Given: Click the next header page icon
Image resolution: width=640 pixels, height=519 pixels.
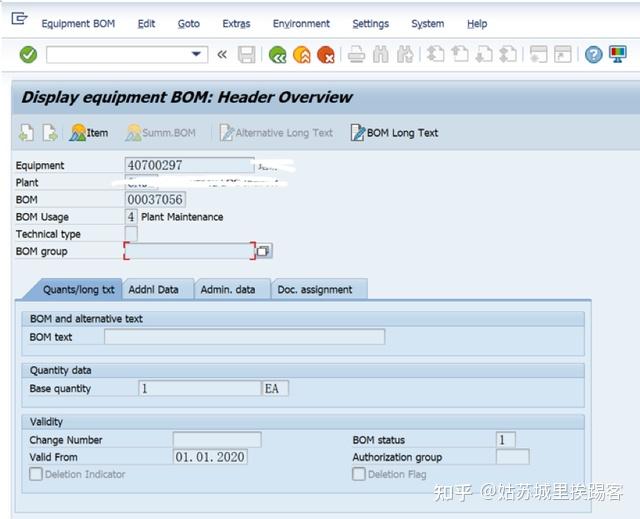Looking at the screenshot, I should point(50,133).
